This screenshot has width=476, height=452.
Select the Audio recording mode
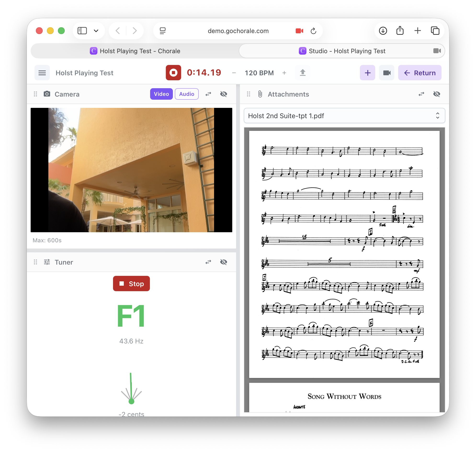[186, 94]
